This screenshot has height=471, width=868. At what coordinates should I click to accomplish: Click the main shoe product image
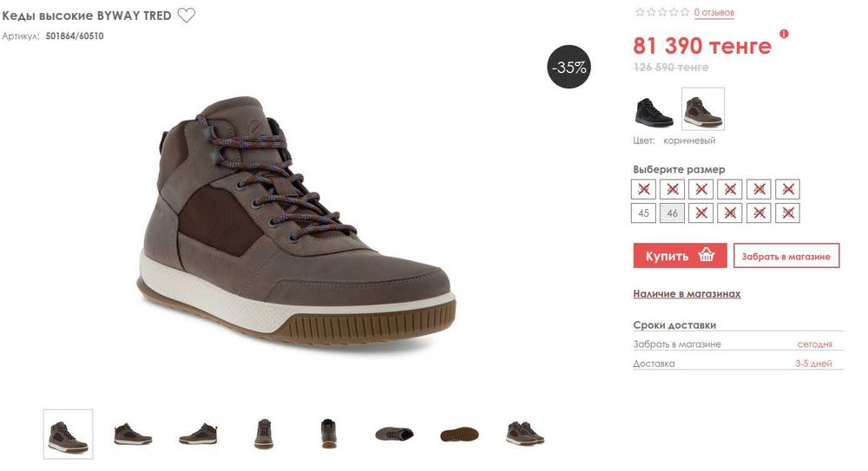pyautogui.click(x=296, y=221)
